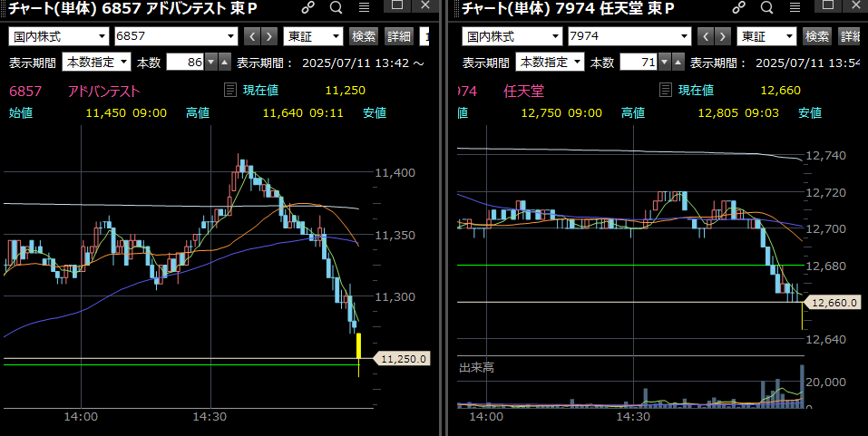The width and height of the screenshot is (868, 436).
Task: Open the 本数指定 period dropdown in the 6857 window
Action: point(96,62)
